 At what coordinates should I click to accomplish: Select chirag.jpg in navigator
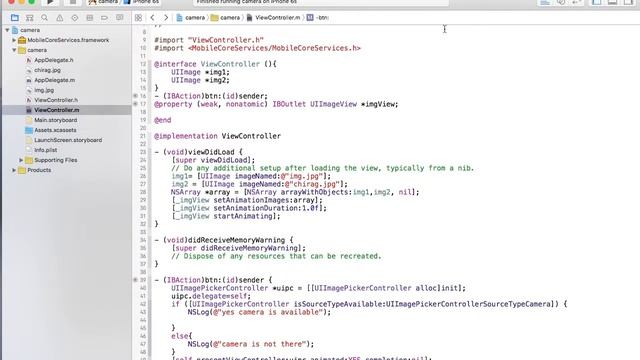[x=47, y=70]
